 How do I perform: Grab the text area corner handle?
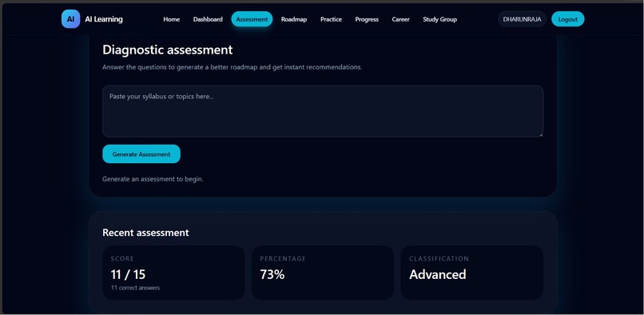point(541,134)
